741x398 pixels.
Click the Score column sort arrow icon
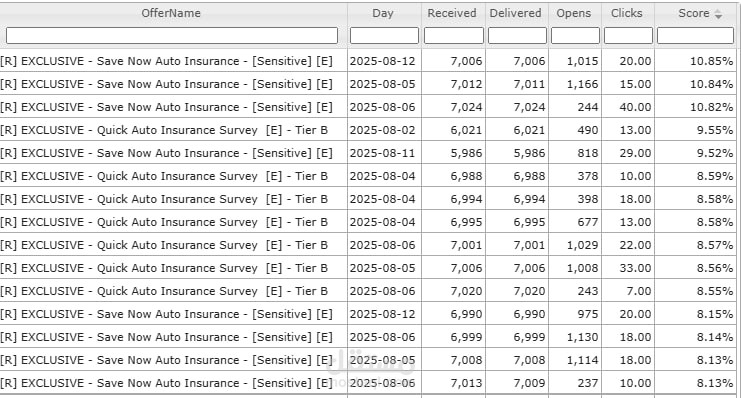tap(718, 14)
